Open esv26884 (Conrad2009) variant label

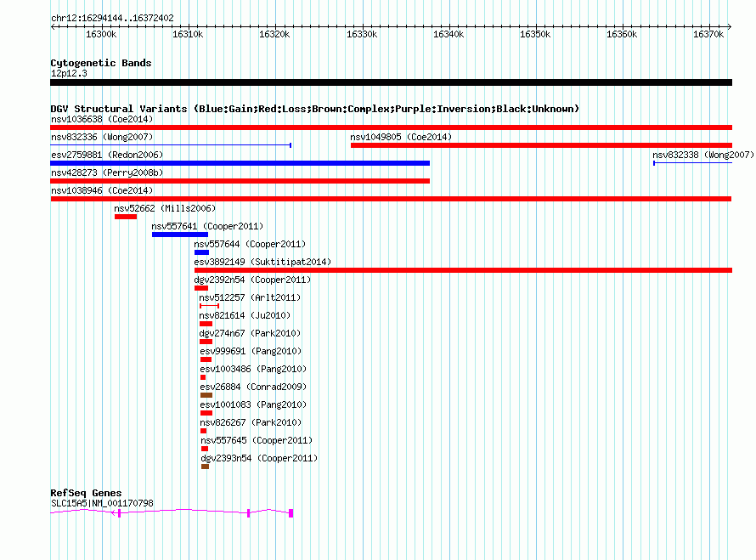tap(254, 387)
